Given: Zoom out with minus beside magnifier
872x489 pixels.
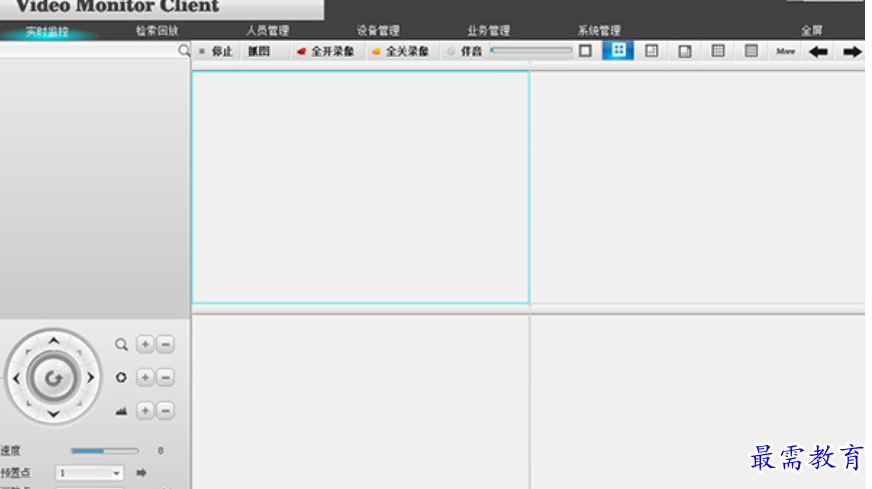Looking at the screenshot, I should coord(166,344).
